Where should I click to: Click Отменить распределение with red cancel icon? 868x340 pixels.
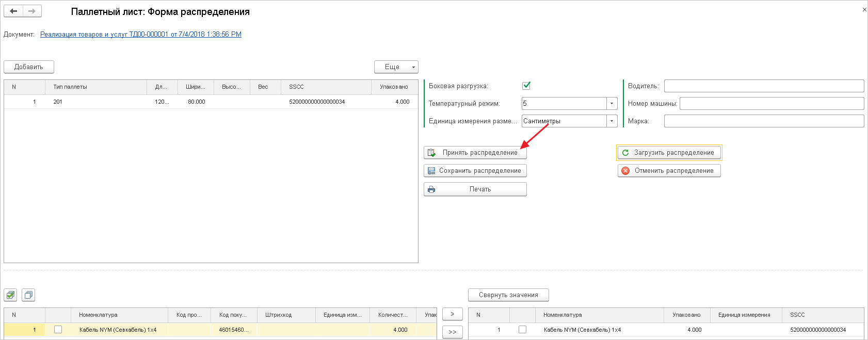tap(669, 171)
